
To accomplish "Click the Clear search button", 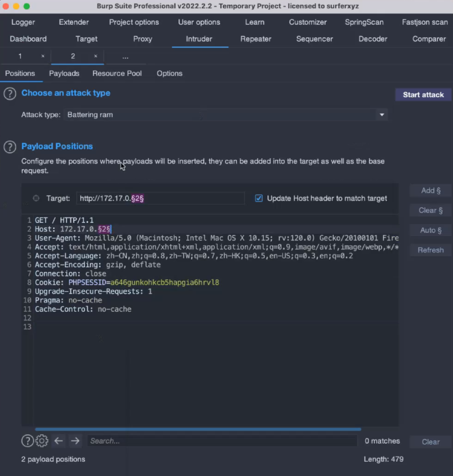I will pos(431,442).
